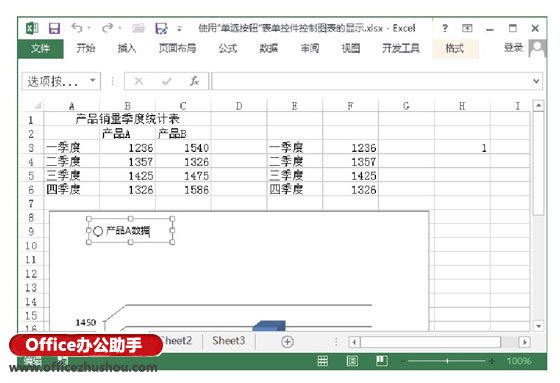Open Excel Help question mark

[445, 28]
